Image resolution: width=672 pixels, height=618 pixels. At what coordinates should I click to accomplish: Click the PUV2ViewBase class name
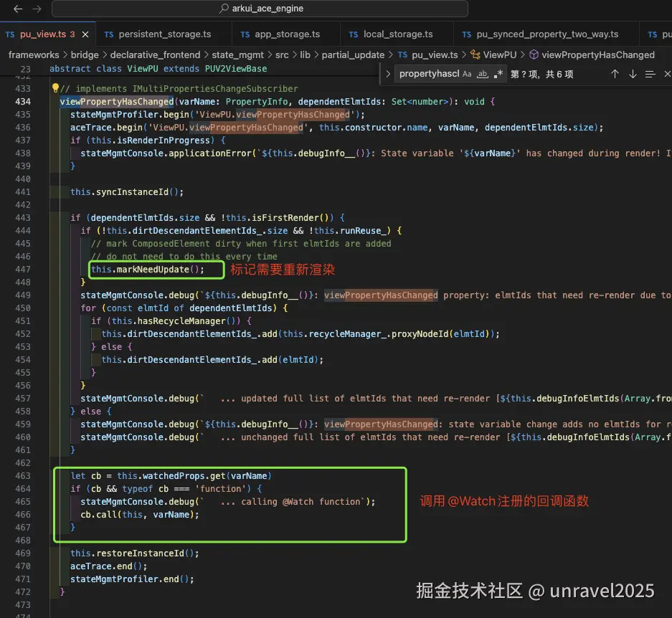236,69
